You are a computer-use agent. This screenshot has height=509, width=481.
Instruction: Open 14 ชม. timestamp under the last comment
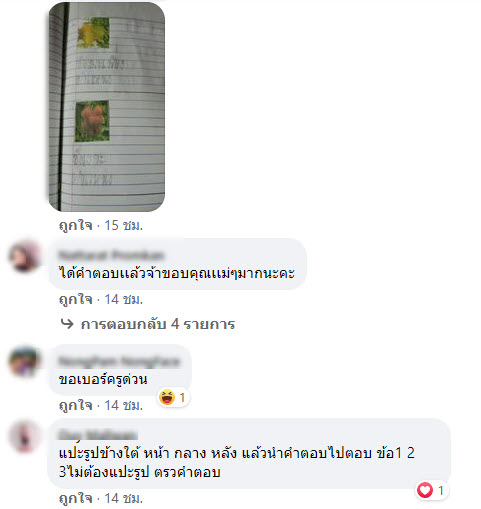124,498
